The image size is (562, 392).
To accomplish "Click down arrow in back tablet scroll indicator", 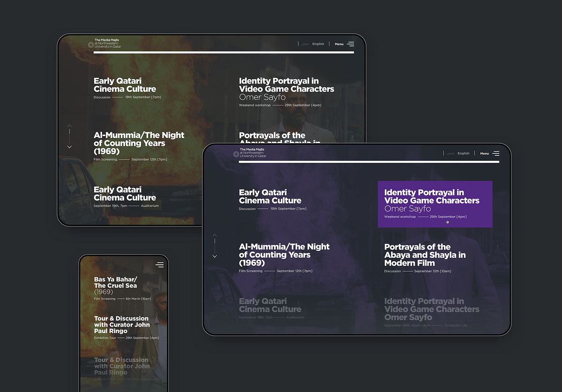I will coord(69,147).
